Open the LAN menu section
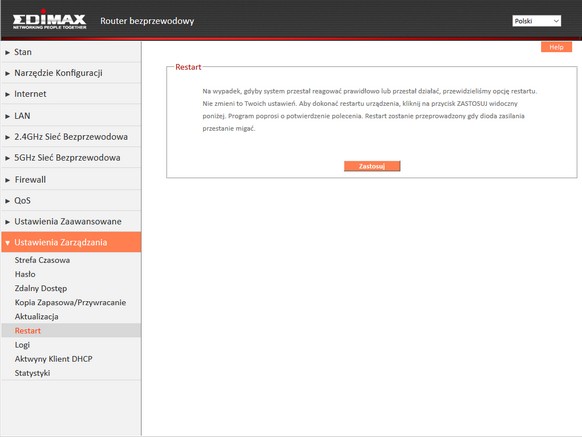This screenshot has width=582, height=437. click(71, 116)
